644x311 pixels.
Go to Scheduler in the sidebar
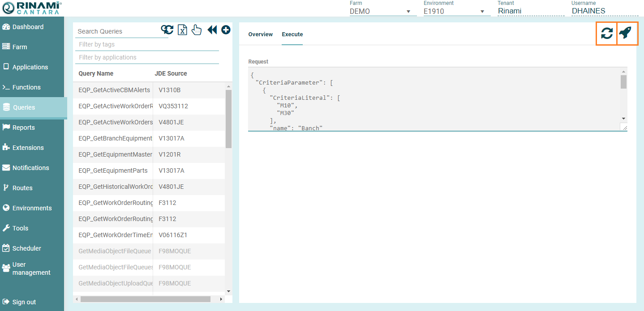(x=26, y=248)
